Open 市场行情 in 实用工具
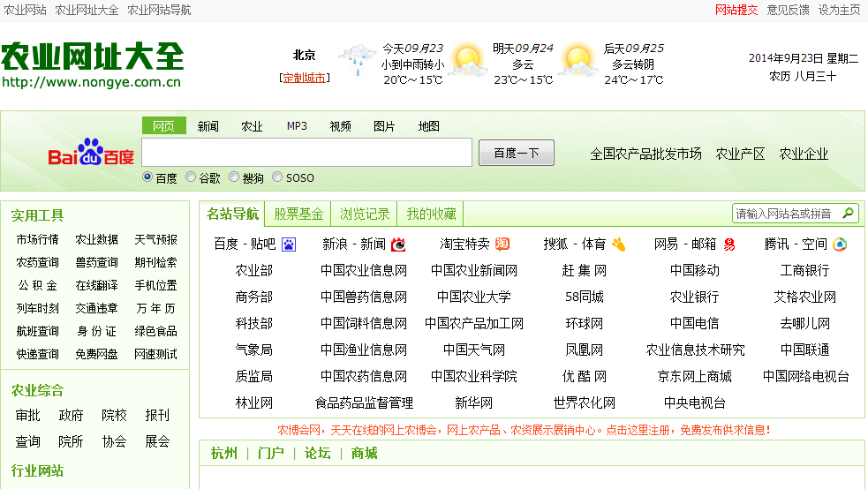The width and height of the screenshot is (868, 489). (37, 239)
